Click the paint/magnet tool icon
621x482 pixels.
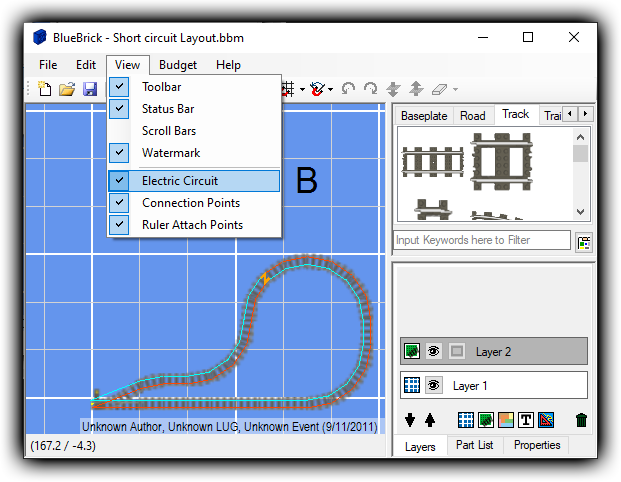[318, 89]
